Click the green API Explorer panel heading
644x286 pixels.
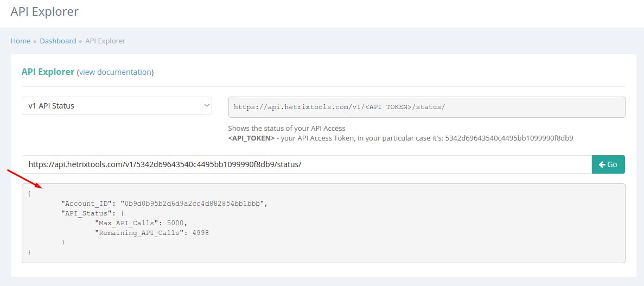pos(48,72)
